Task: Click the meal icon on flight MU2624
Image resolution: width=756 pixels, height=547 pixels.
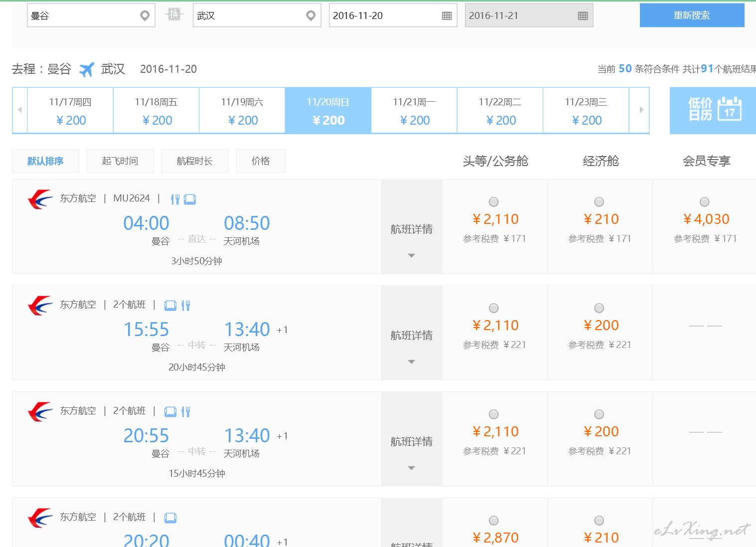Action: [175, 199]
